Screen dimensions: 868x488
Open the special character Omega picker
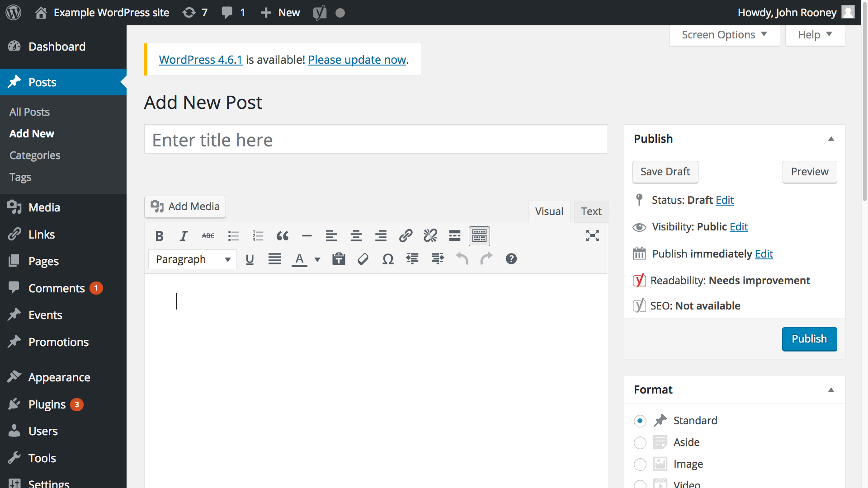tap(387, 259)
